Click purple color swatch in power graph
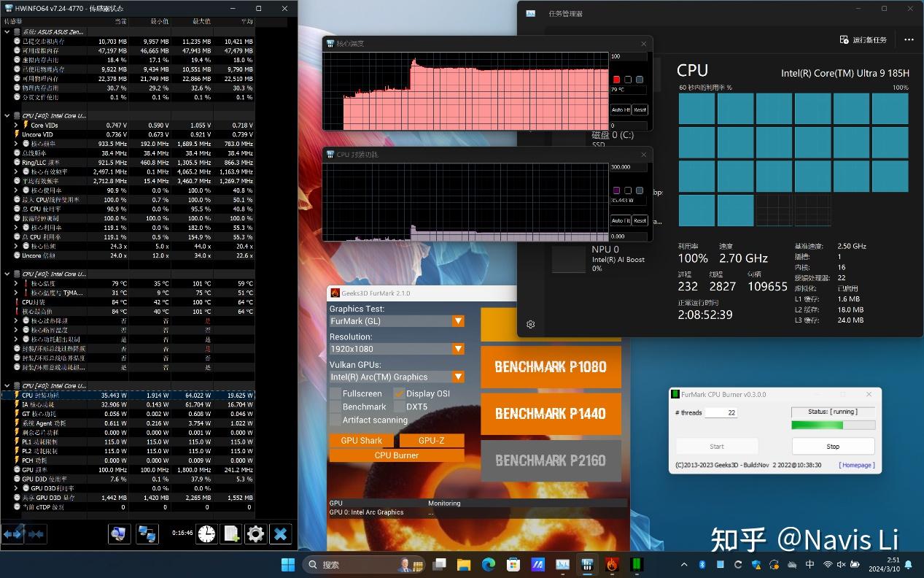 [x=616, y=190]
